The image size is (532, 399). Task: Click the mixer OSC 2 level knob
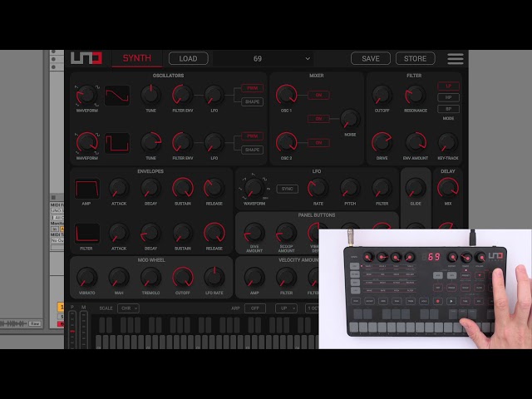tap(286, 142)
